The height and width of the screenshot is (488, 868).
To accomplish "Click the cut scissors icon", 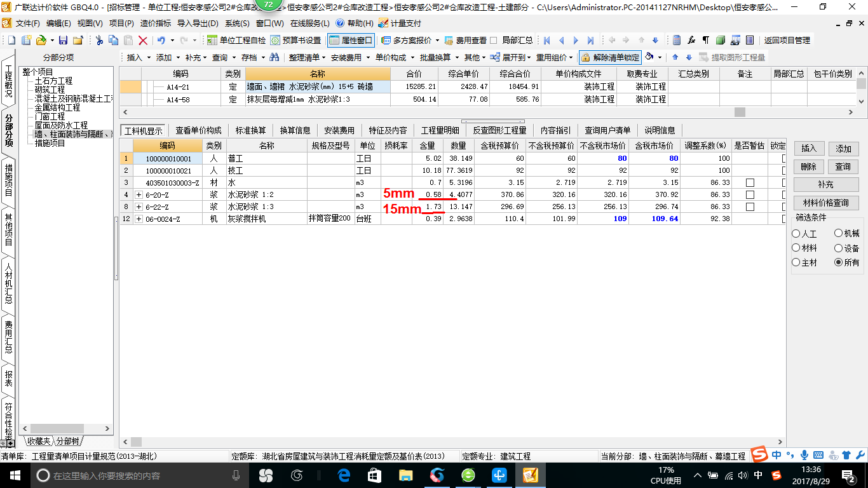I will pyautogui.click(x=100, y=40).
